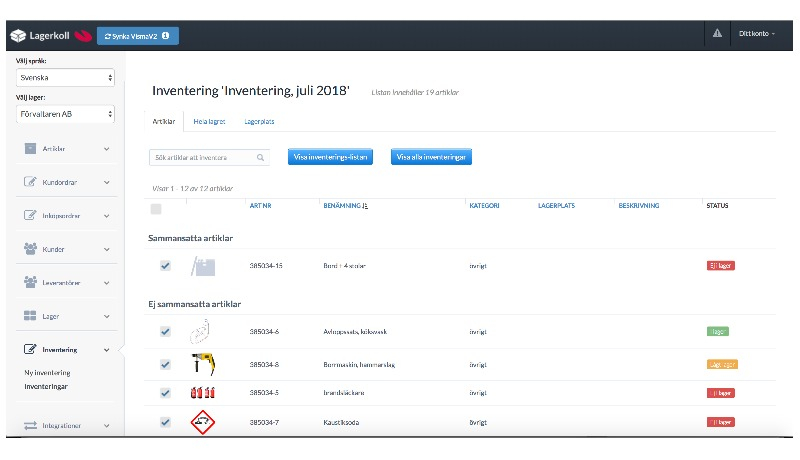Open the fire extinguisher image of 385034-5

coord(203,393)
